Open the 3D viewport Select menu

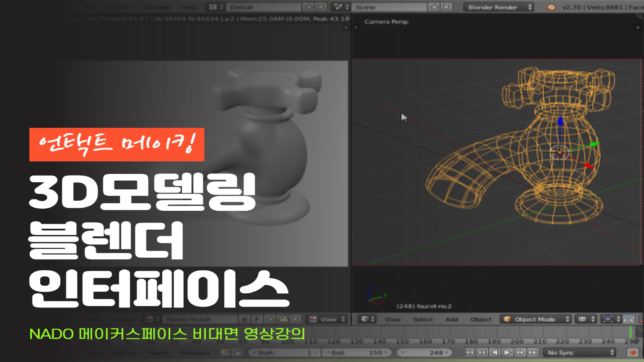click(x=423, y=319)
